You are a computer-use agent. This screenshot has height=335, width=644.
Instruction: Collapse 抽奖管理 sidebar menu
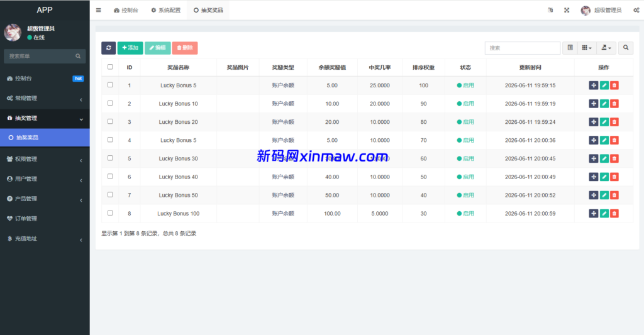coord(45,118)
